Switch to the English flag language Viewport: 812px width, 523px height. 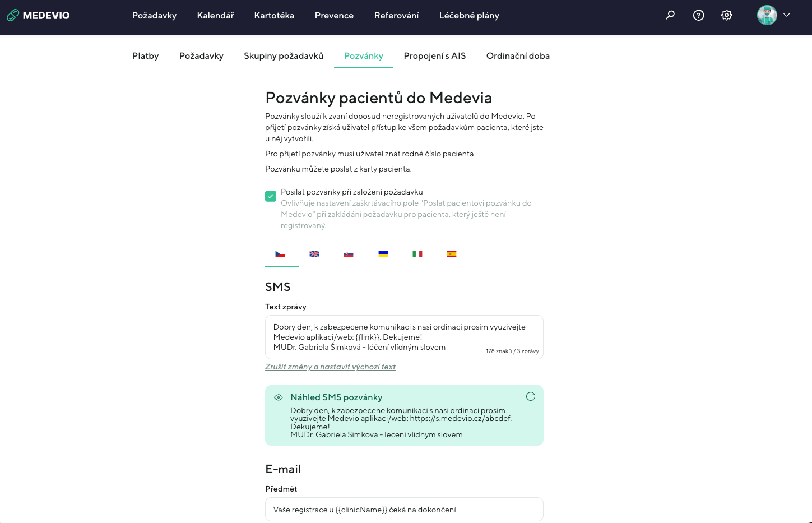tap(314, 254)
